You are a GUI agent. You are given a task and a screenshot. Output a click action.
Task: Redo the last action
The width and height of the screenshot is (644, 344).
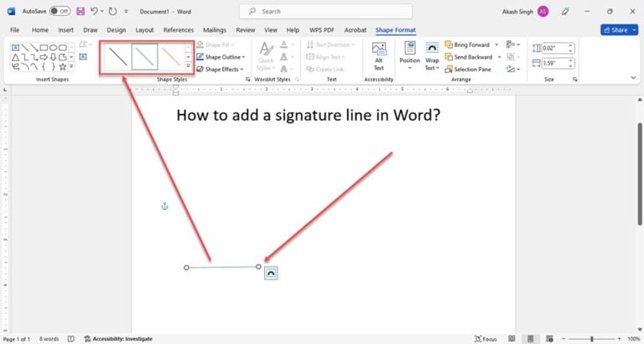(x=112, y=12)
